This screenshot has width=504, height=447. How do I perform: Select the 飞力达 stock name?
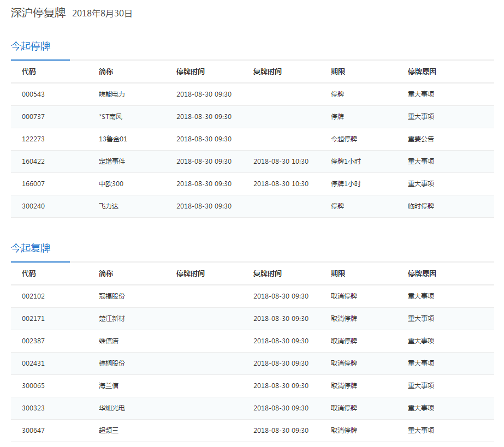pos(109,206)
